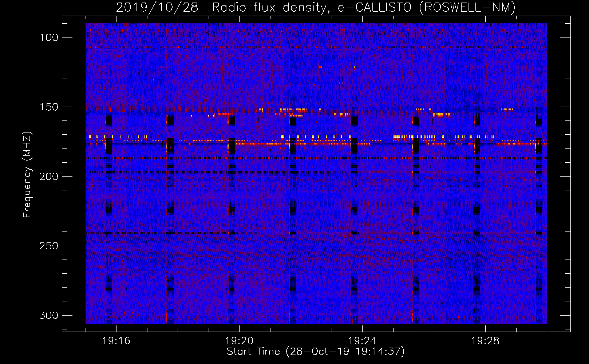589x364 pixels.
Task: Click the 300 frequency tick label
Action: click(x=49, y=315)
